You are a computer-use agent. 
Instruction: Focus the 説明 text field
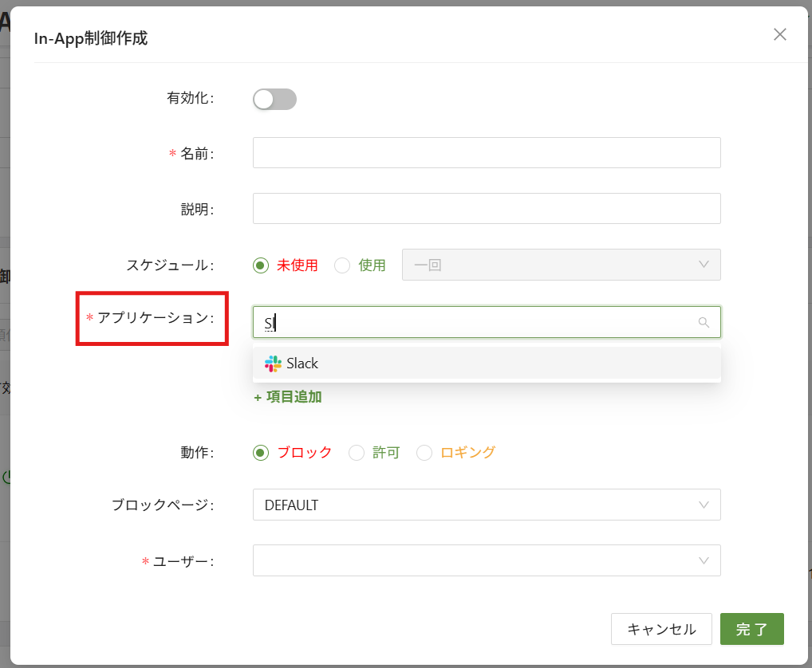[486, 209]
